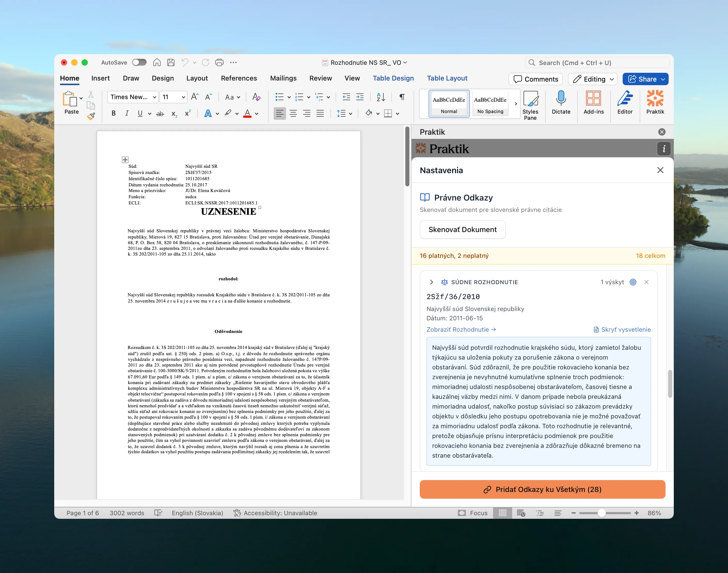The image size is (728, 573).
Task: Toggle show paragraph marks pilcrow
Action: [402, 97]
